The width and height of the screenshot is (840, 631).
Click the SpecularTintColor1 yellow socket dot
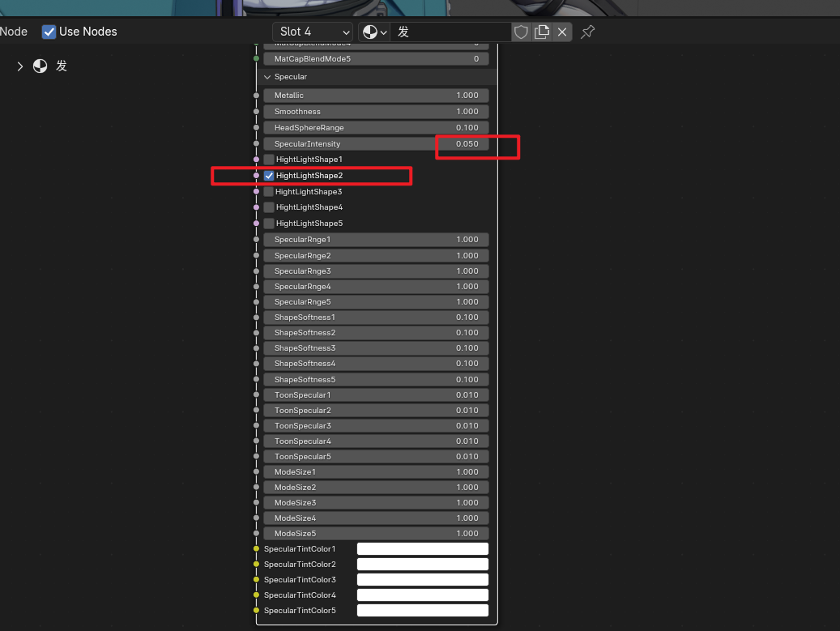tap(257, 549)
